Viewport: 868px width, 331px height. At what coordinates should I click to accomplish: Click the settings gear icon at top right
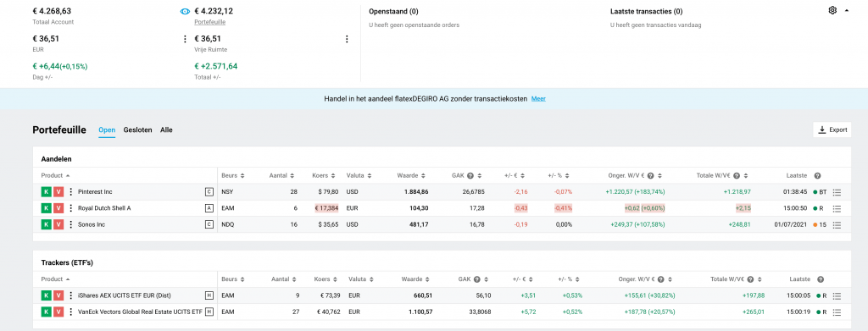(x=832, y=10)
